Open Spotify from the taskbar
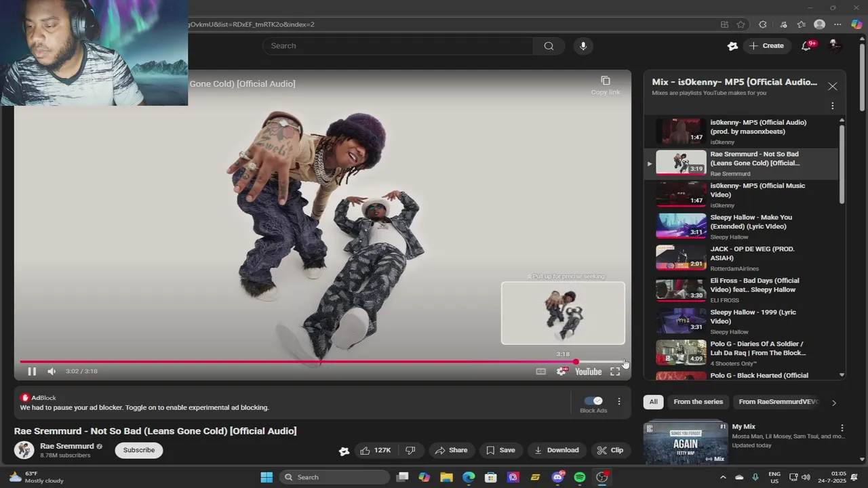868x488 pixels. click(580, 477)
